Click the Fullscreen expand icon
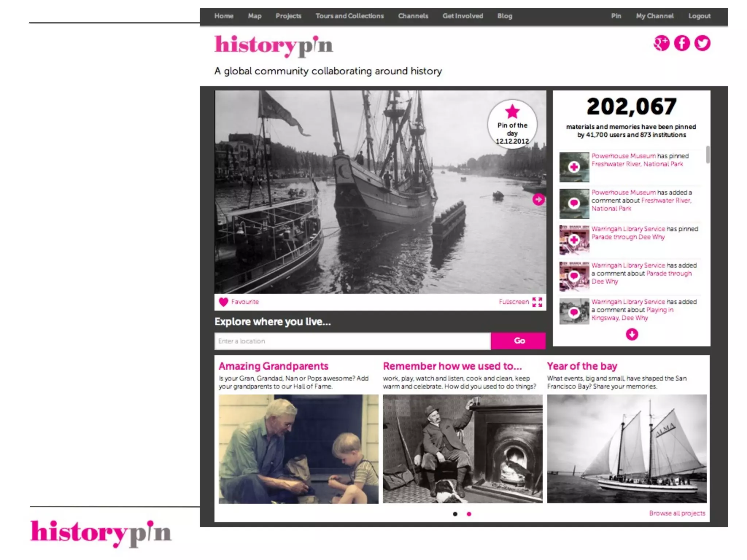Image resolution: width=747 pixels, height=560 pixels. [x=537, y=302]
